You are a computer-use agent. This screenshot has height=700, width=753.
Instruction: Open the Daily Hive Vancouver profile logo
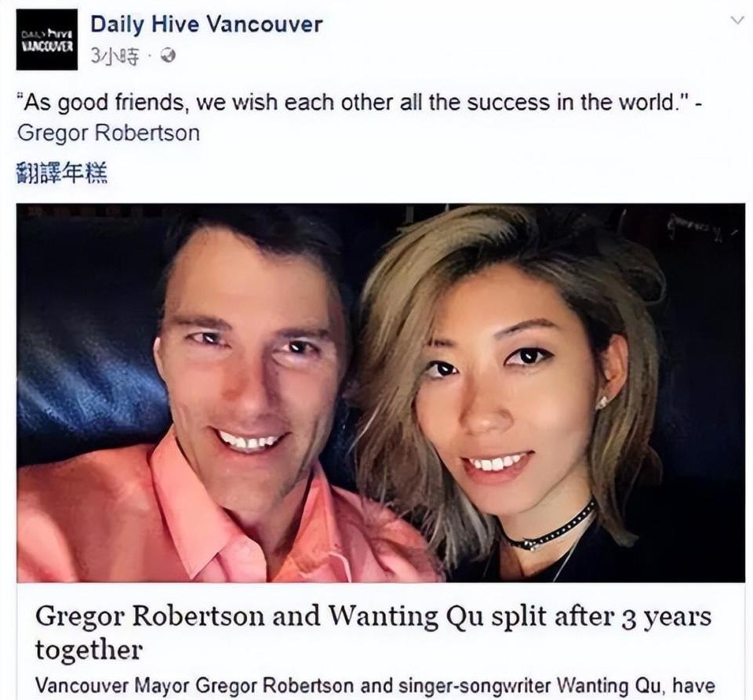click(46, 40)
